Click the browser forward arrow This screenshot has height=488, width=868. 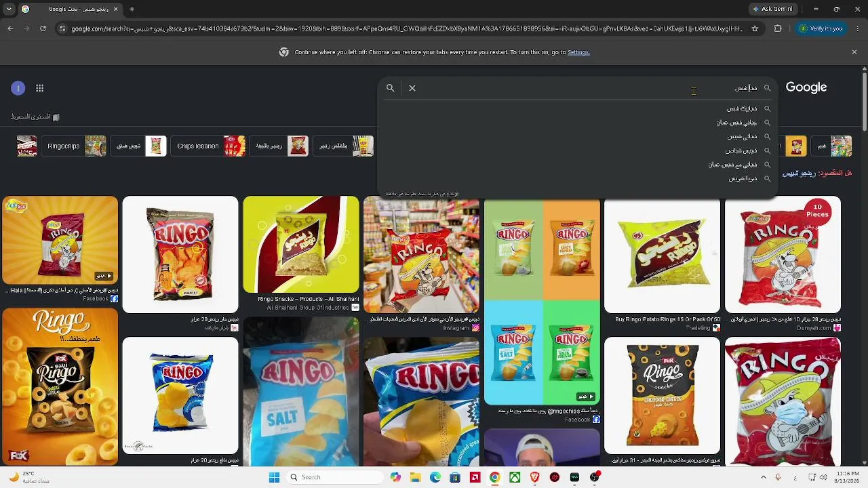pos(26,28)
